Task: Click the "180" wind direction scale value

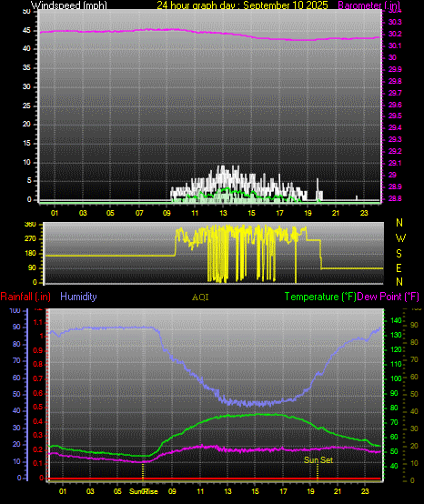Action: click(x=30, y=253)
